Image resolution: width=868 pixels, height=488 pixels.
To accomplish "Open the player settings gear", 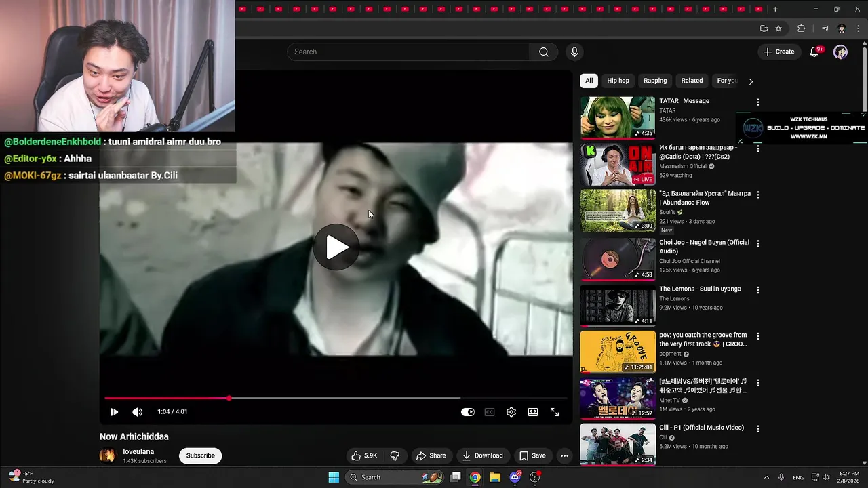I will [x=511, y=412].
